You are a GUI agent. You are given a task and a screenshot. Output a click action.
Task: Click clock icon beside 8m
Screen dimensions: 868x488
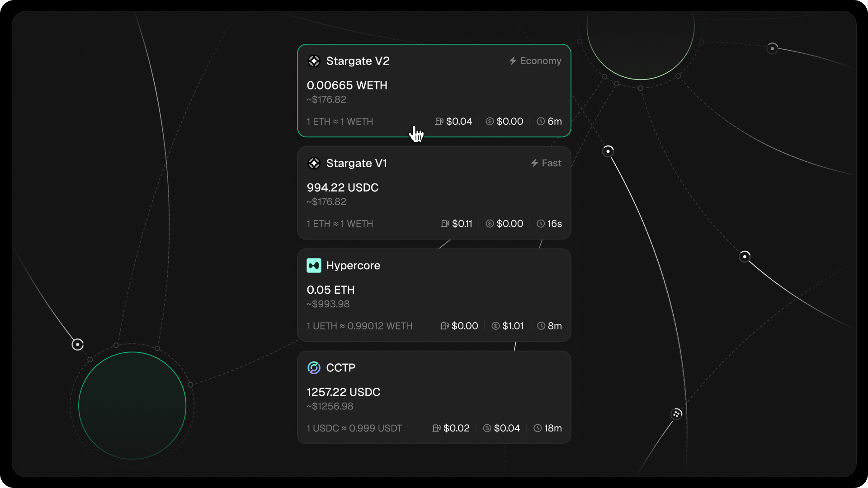541,326
